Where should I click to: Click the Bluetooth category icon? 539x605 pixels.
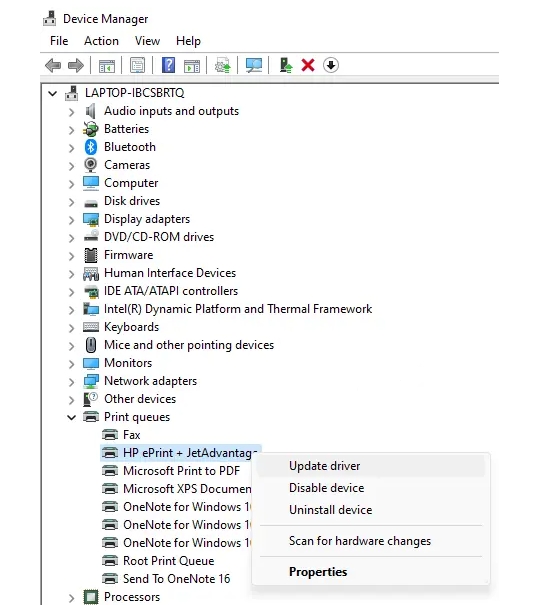click(x=91, y=147)
